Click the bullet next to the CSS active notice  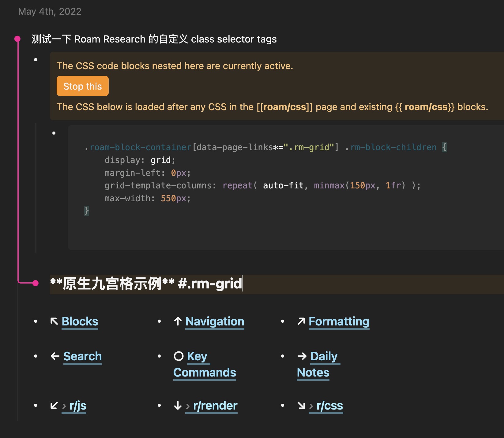coord(36,60)
